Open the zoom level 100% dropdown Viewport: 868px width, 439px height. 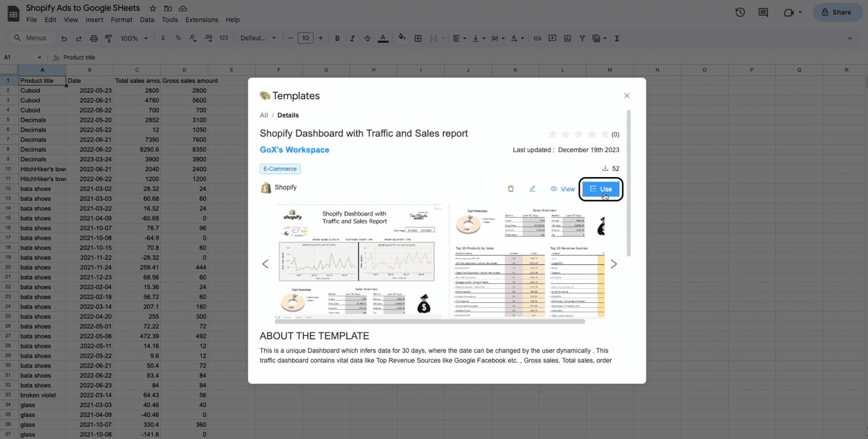[x=134, y=38]
